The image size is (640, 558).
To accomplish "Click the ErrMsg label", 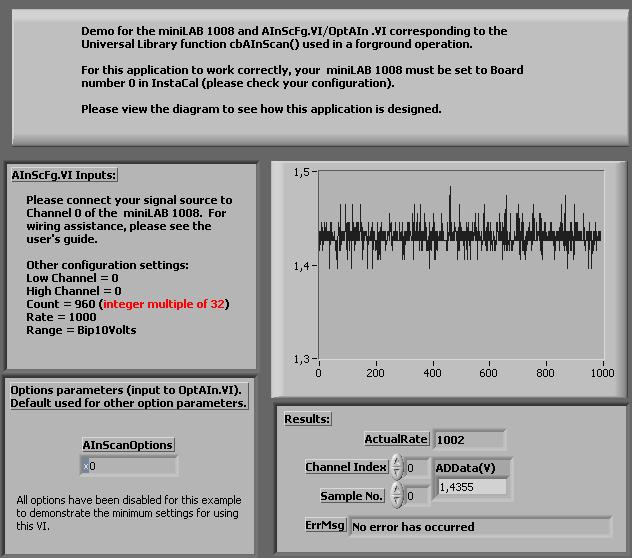I will point(325,525).
